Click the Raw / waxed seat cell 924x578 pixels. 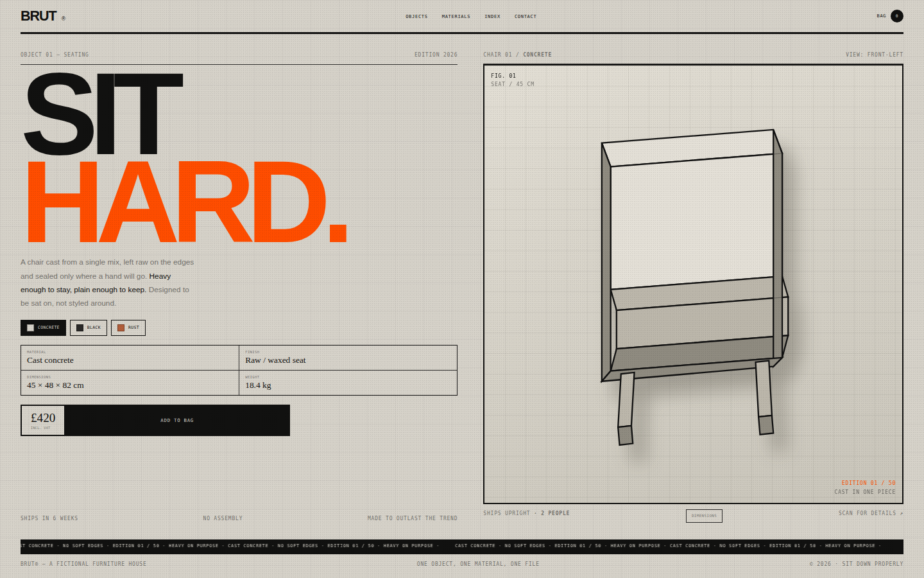348,358
